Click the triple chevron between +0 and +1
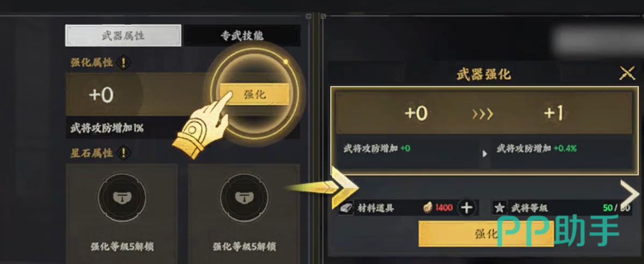 (482, 115)
